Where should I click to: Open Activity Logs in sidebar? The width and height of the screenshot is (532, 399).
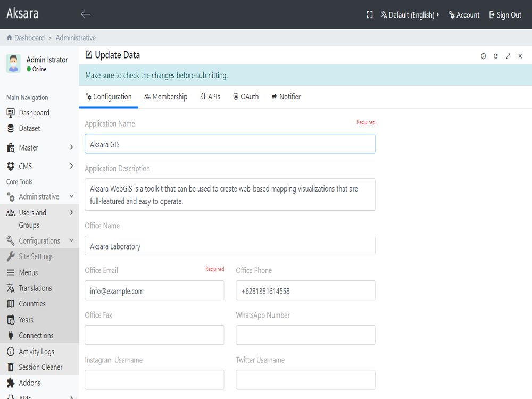pos(36,351)
